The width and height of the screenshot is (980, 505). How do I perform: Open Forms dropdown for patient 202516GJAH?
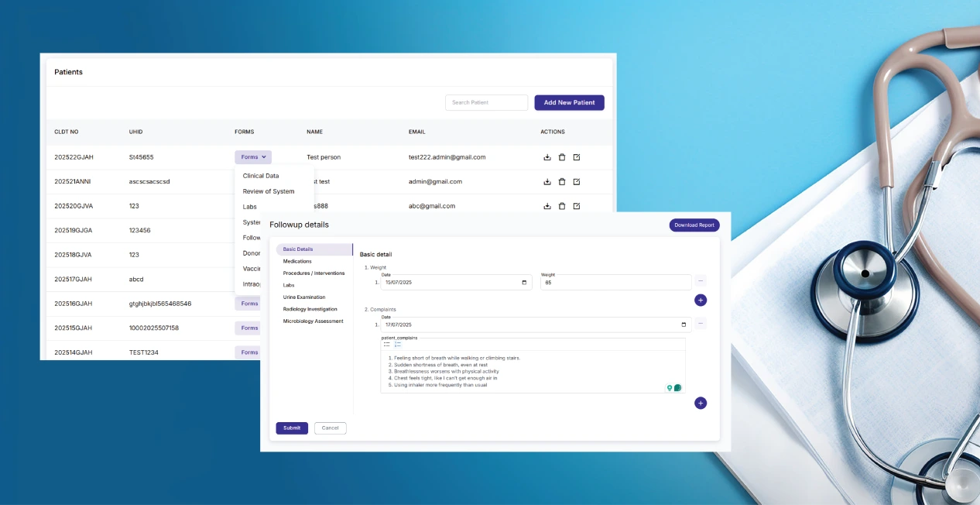pyautogui.click(x=249, y=304)
